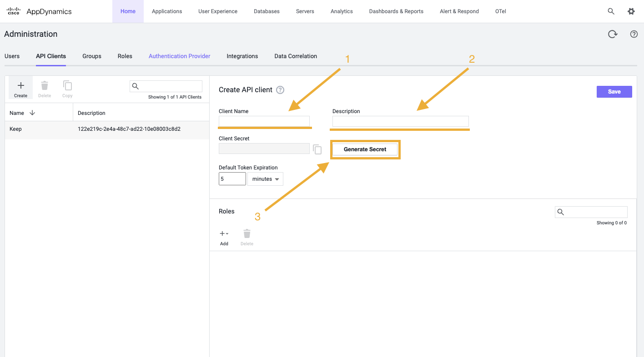Focus the Client Name field
Viewport: 644px width, 357px height.
pyautogui.click(x=264, y=121)
